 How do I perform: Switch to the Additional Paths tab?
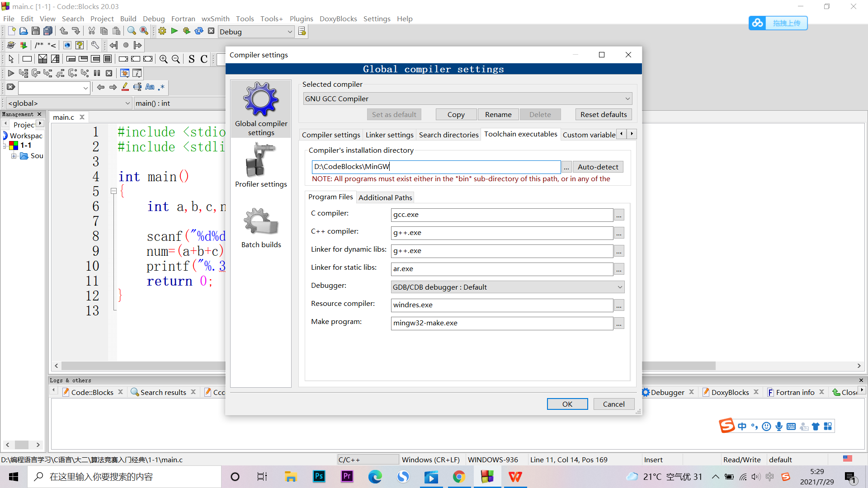coord(385,198)
